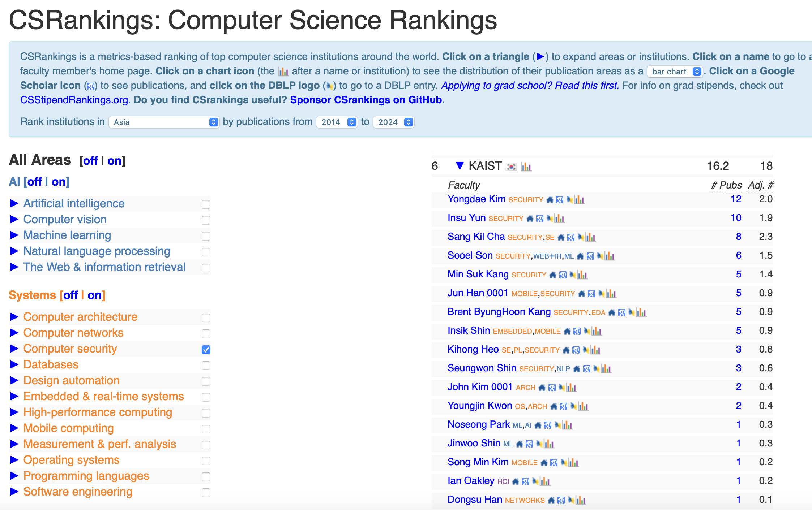Click Kihong Heo's Google Scholar icon

[576, 350]
